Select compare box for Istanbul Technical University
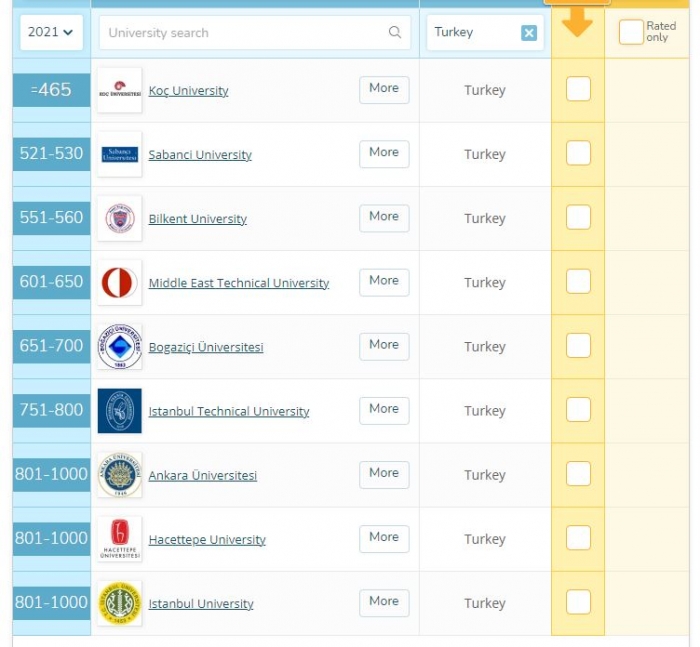700x647 pixels. point(578,409)
